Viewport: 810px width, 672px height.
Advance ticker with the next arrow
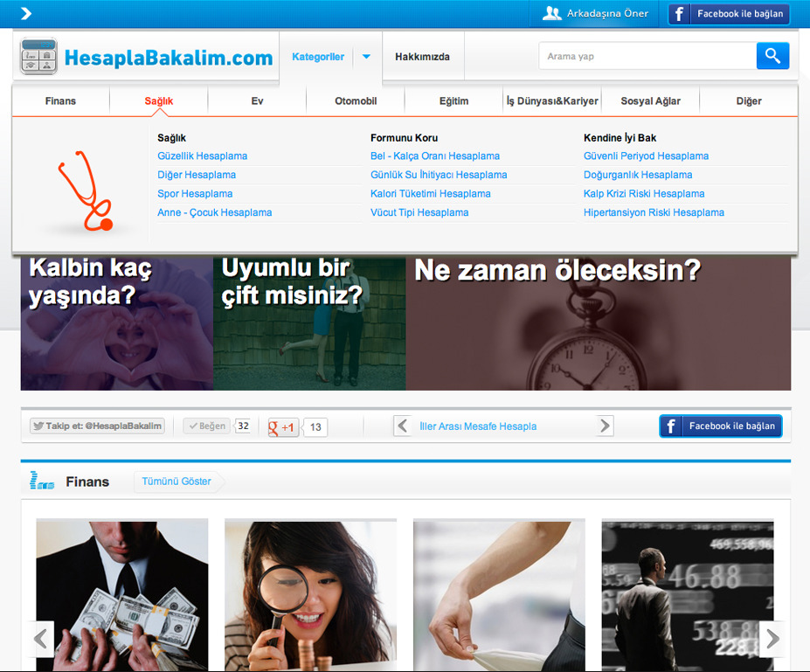[605, 426]
